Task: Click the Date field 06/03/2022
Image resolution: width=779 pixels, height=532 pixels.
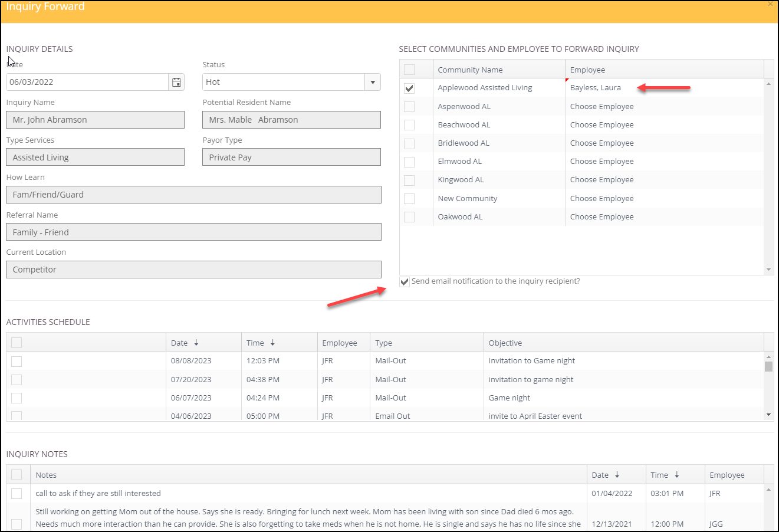Action: [x=87, y=82]
